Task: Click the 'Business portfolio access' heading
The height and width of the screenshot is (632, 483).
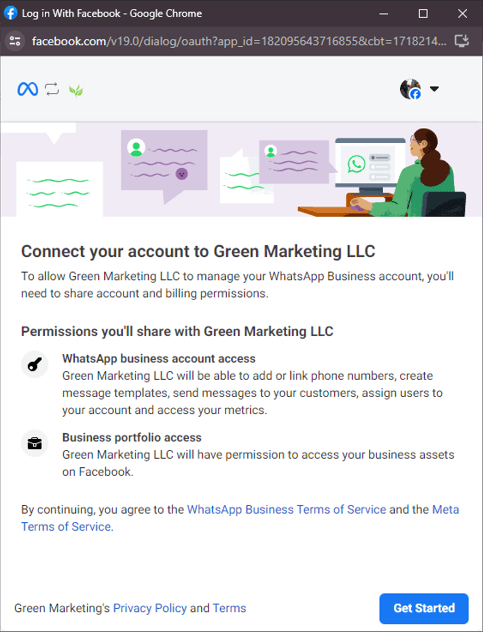Action: (x=132, y=437)
